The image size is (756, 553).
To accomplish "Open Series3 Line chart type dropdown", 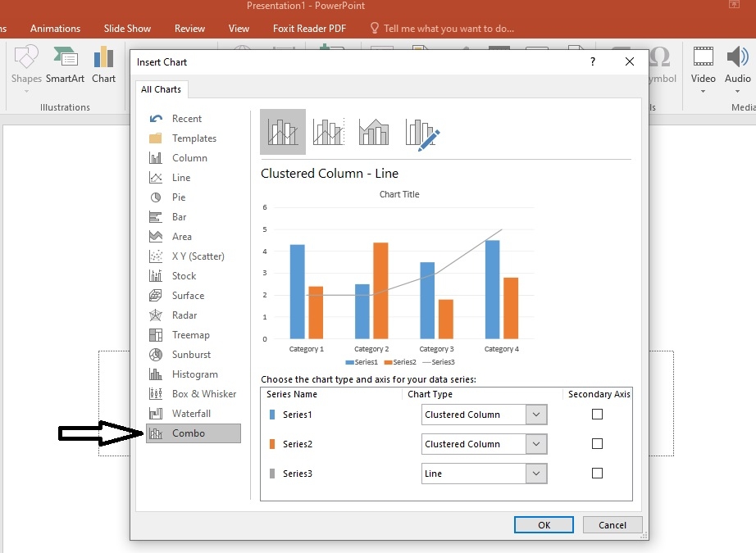I will click(x=536, y=474).
